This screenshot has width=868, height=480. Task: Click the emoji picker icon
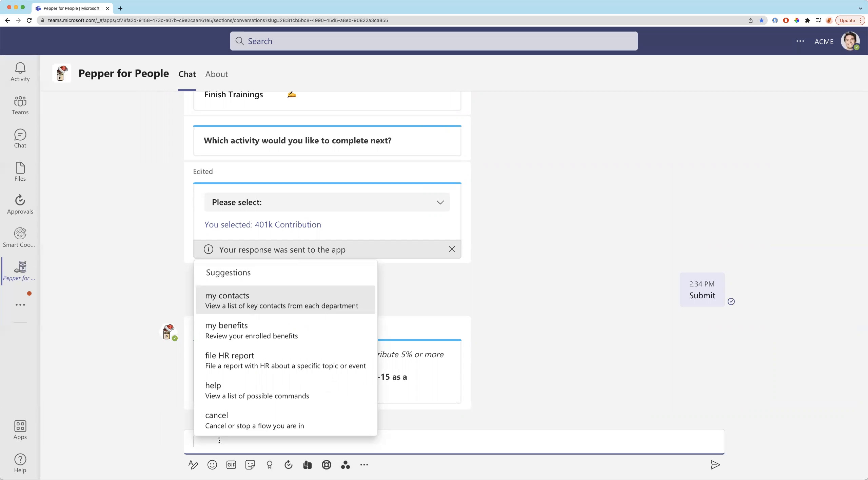click(x=212, y=465)
